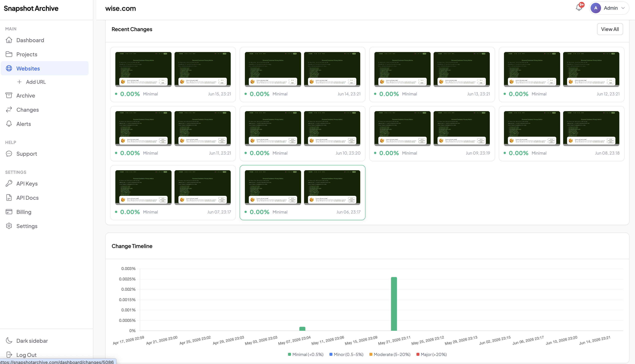Viewport: 635px width, 364px height.
Task: Toggle the Moderate (5–20%) legend swatch
Action: pyautogui.click(x=371, y=354)
